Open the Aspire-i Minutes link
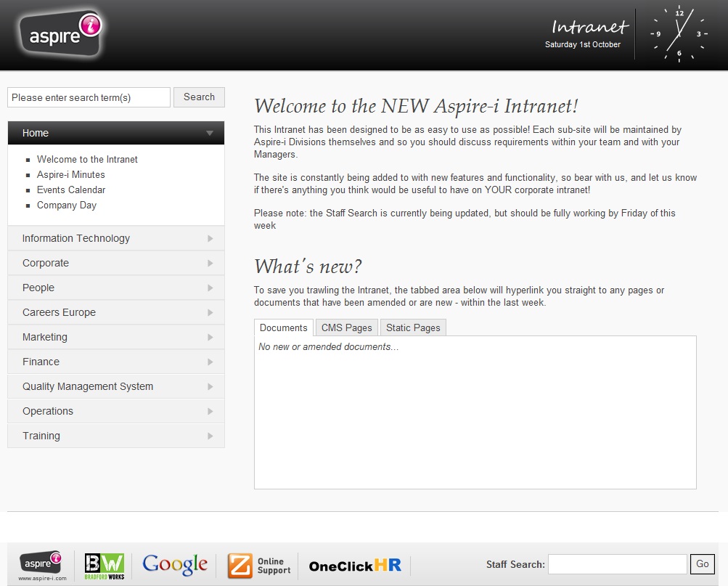 click(x=71, y=174)
